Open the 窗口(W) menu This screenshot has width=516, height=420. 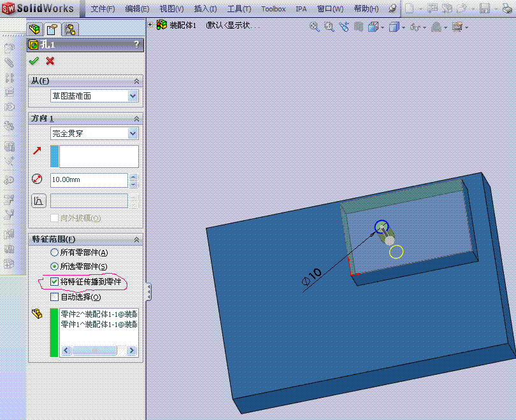click(x=331, y=9)
